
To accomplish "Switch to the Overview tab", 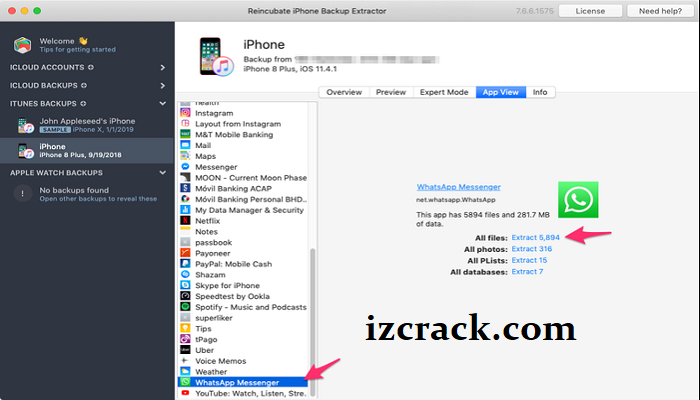I will [344, 92].
